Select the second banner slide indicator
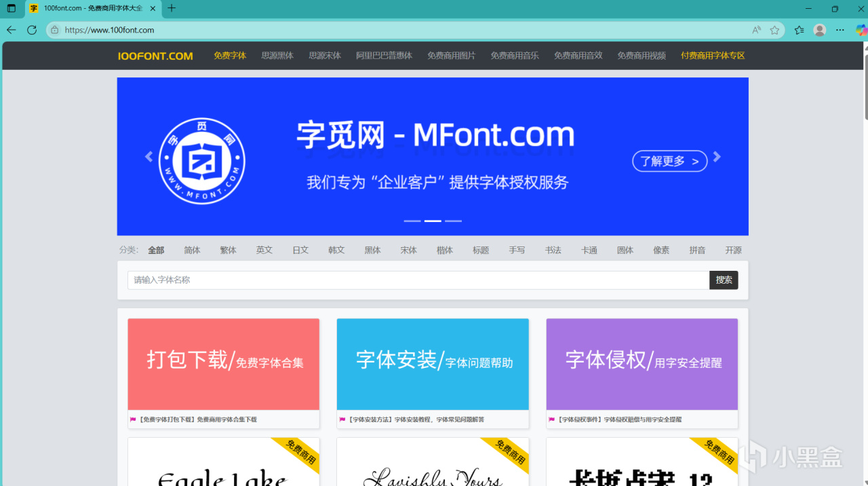 click(433, 221)
